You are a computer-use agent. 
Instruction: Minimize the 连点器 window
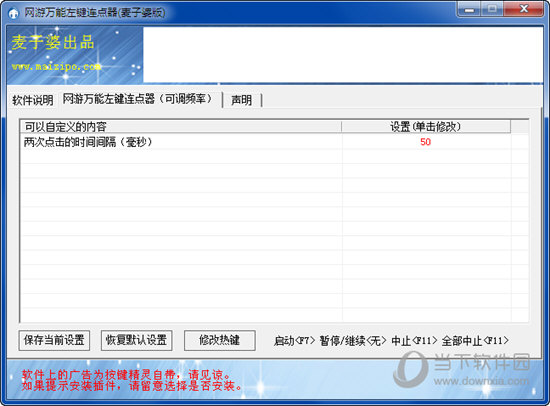(x=469, y=9)
